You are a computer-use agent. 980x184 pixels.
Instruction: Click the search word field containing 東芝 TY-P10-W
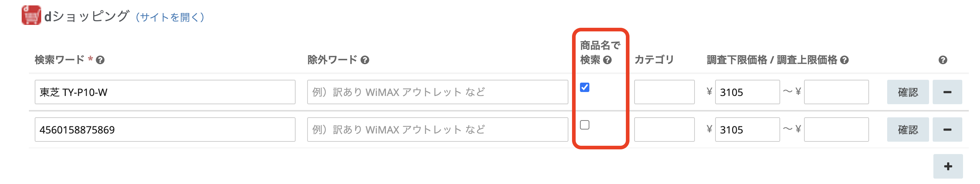tap(165, 92)
